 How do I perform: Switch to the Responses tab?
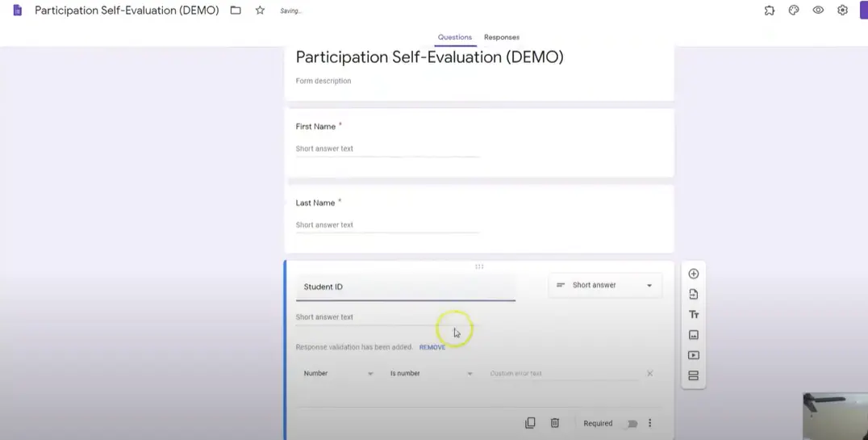[502, 37]
